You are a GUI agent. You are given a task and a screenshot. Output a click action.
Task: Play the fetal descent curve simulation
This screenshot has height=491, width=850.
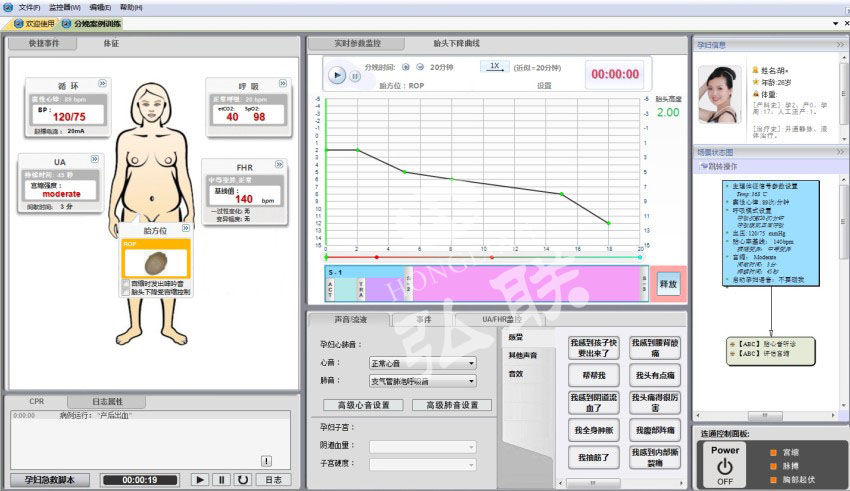tap(337, 75)
